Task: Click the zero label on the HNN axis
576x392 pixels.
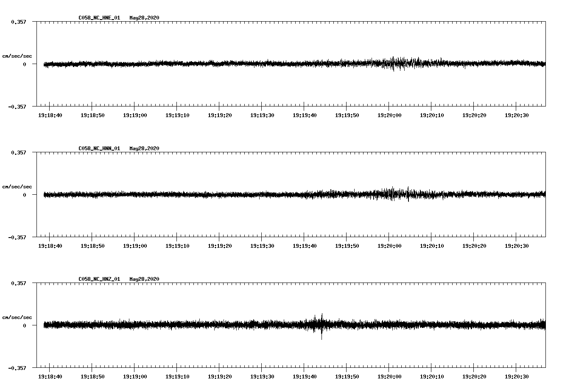Action: [25, 195]
